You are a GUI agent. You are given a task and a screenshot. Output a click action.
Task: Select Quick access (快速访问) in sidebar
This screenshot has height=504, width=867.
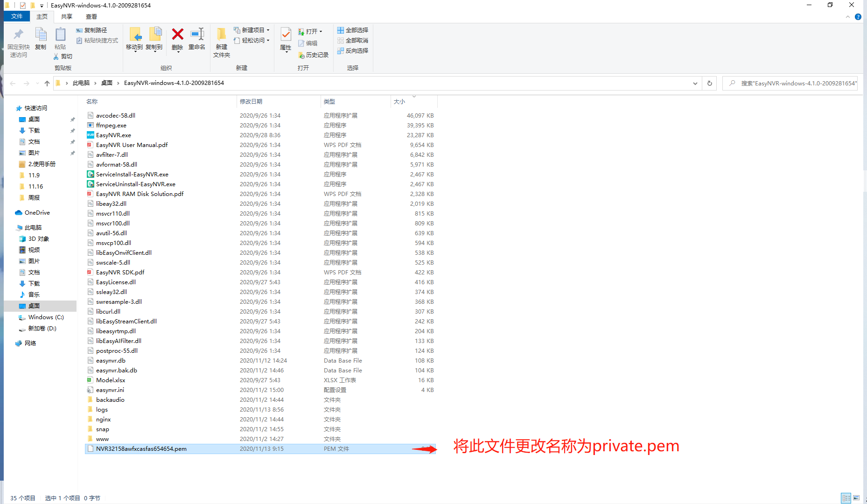(36, 108)
